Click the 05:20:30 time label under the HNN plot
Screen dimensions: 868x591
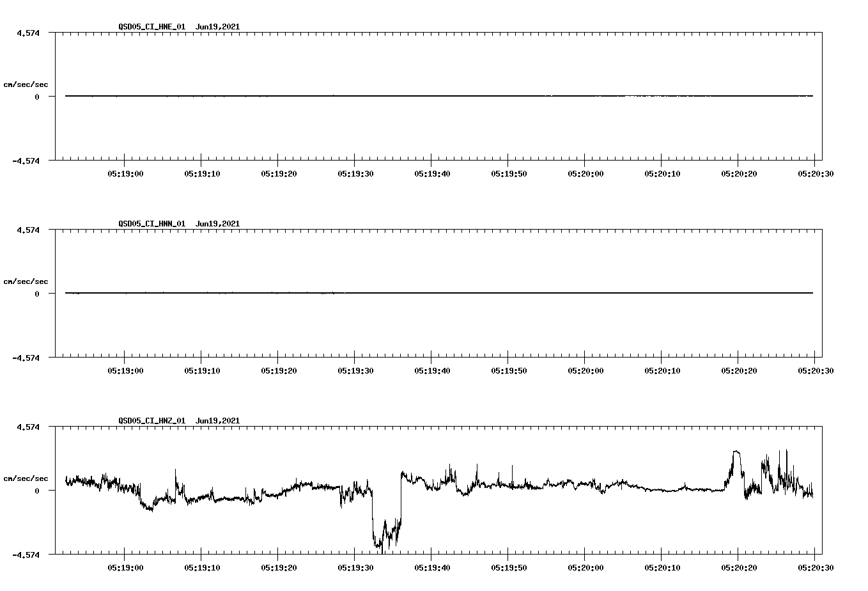[815, 371]
